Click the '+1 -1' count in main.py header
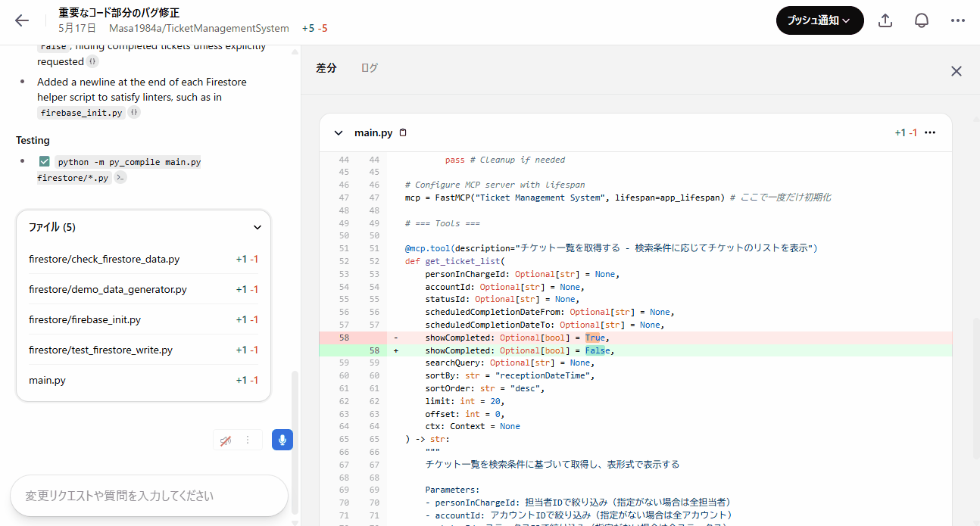 [906, 132]
